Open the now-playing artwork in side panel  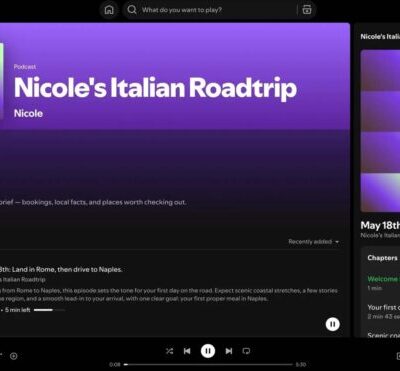tap(380, 131)
